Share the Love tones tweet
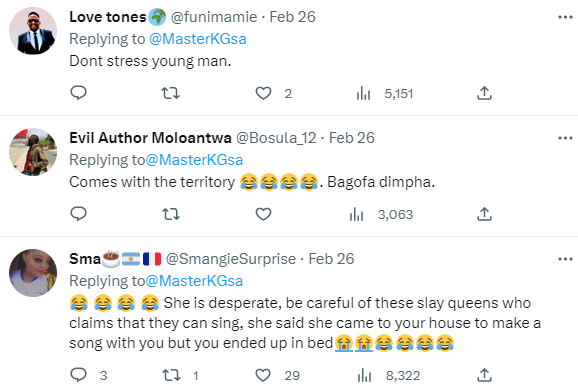Image resolution: width=578 pixels, height=390 pixels. (x=484, y=93)
